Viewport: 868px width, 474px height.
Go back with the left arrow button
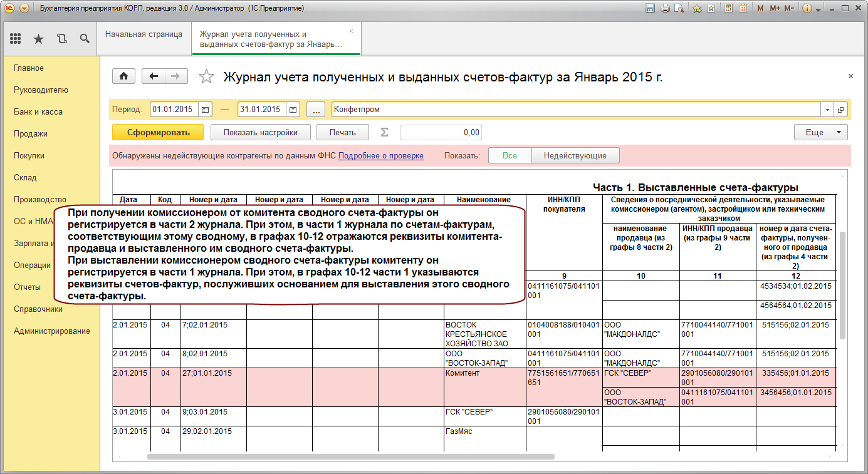pyautogui.click(x=154, y=76)
